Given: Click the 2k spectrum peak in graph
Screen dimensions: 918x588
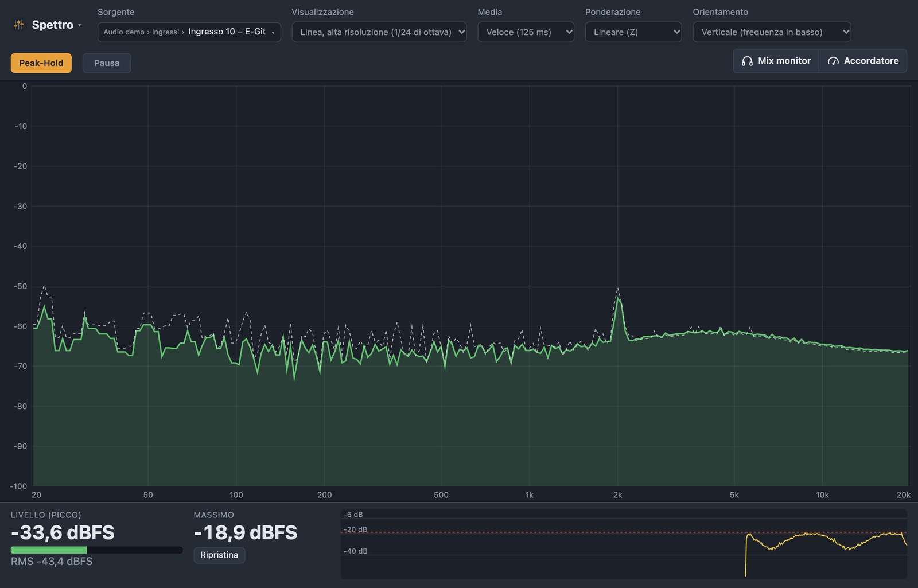Looking at the screenshot, I should click(x=618, y=298).
